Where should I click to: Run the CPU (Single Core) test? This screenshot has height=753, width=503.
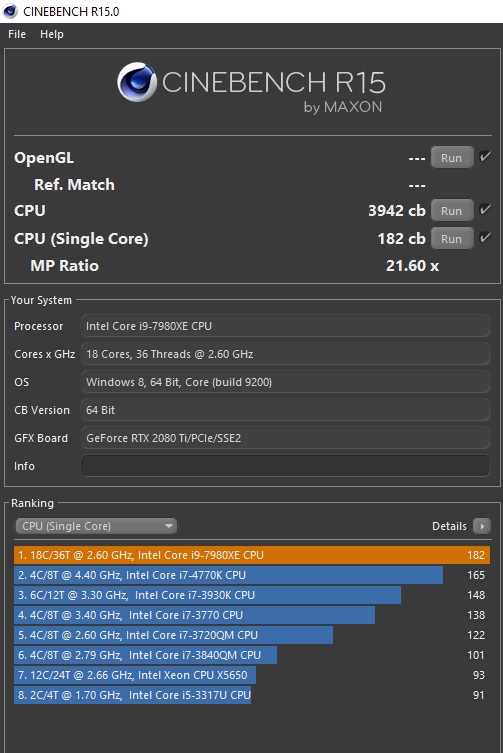coord(452,239)
